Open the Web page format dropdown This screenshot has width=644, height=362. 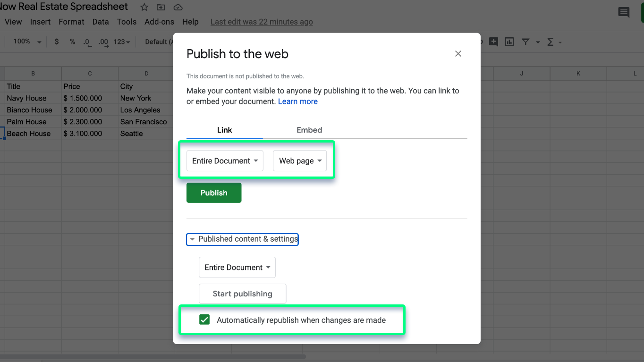pos(300,161)
